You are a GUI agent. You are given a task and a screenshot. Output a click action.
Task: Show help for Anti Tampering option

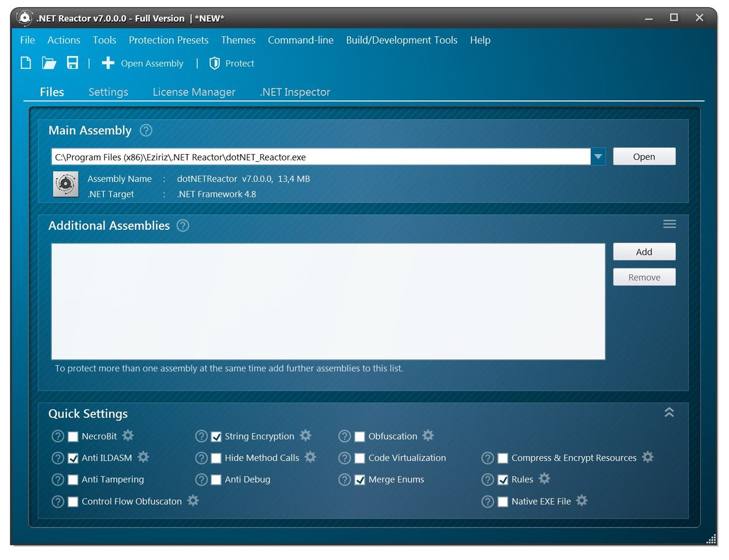(x=58, y=480)
